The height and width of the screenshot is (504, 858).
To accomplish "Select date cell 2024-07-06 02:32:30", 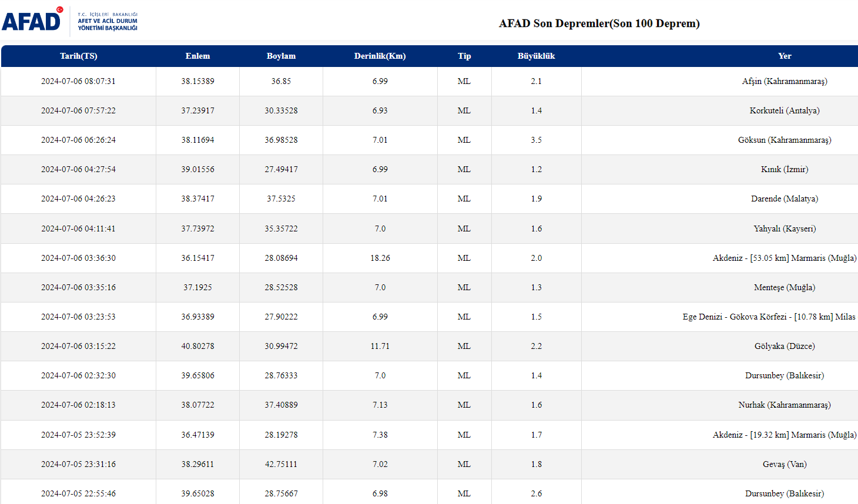I will tap(78, 375).
